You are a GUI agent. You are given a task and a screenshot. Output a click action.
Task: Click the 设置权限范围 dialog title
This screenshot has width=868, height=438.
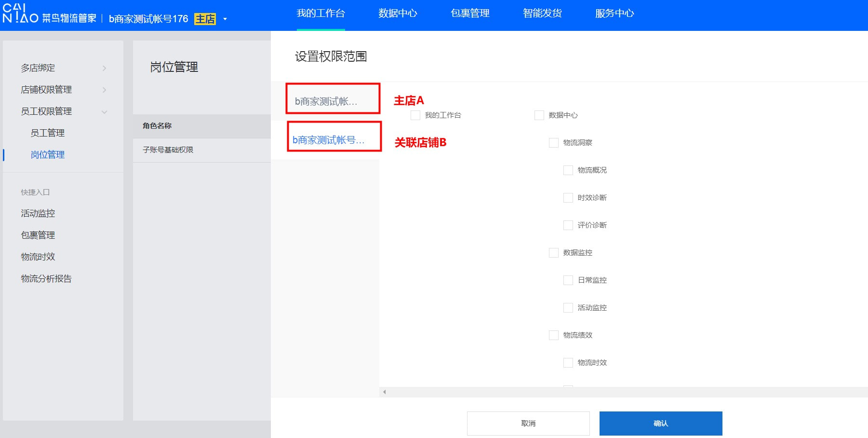pos(331,56)
